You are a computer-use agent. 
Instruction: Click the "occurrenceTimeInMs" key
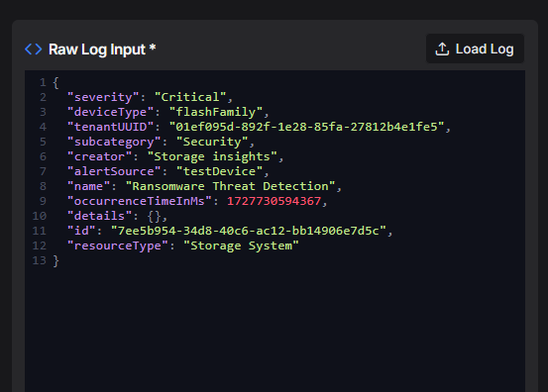140,201
